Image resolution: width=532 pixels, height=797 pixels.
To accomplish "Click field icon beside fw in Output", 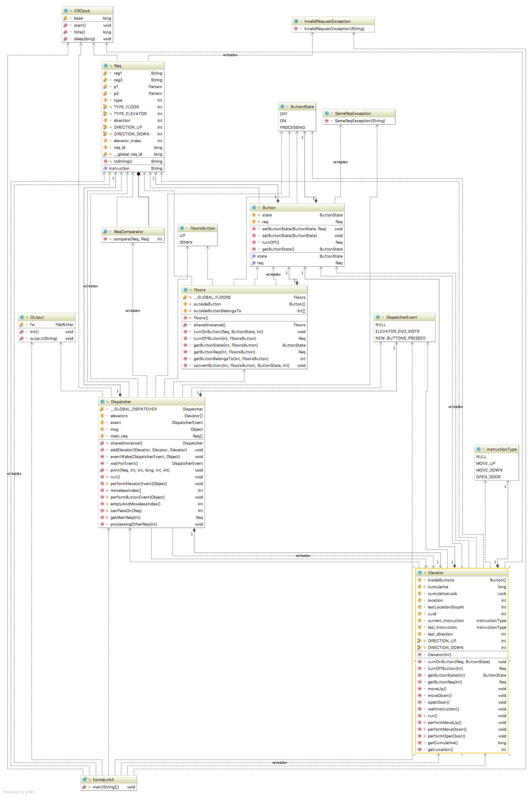I will pos(21,325).
